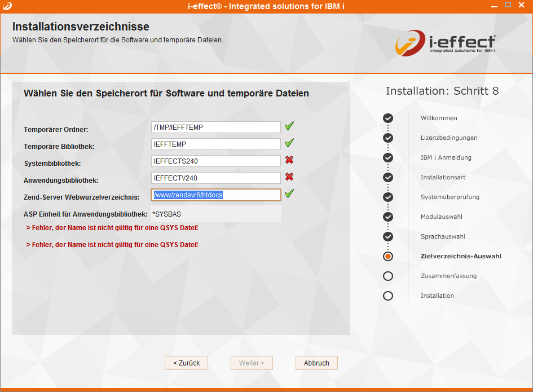The height and width of the screenshot is (392, 533).
Task: Cancel setup with the Abbruch button
Action: click(316, 363)
